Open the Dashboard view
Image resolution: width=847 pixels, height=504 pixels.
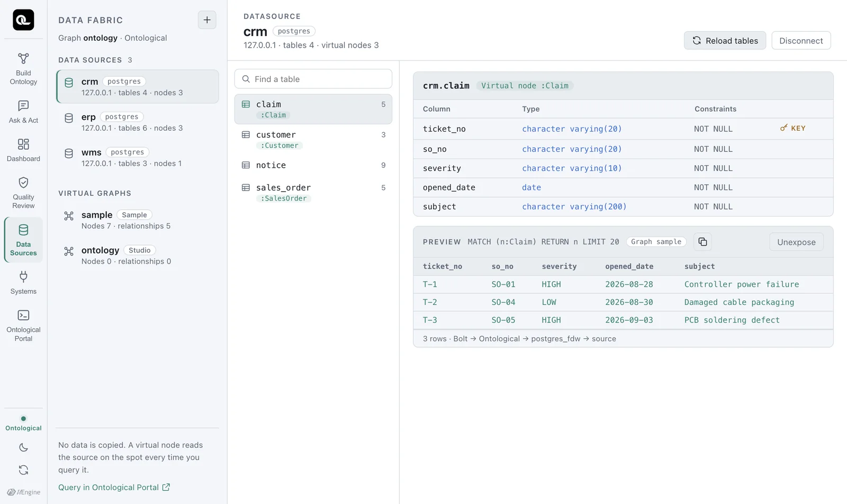[23, 150]
